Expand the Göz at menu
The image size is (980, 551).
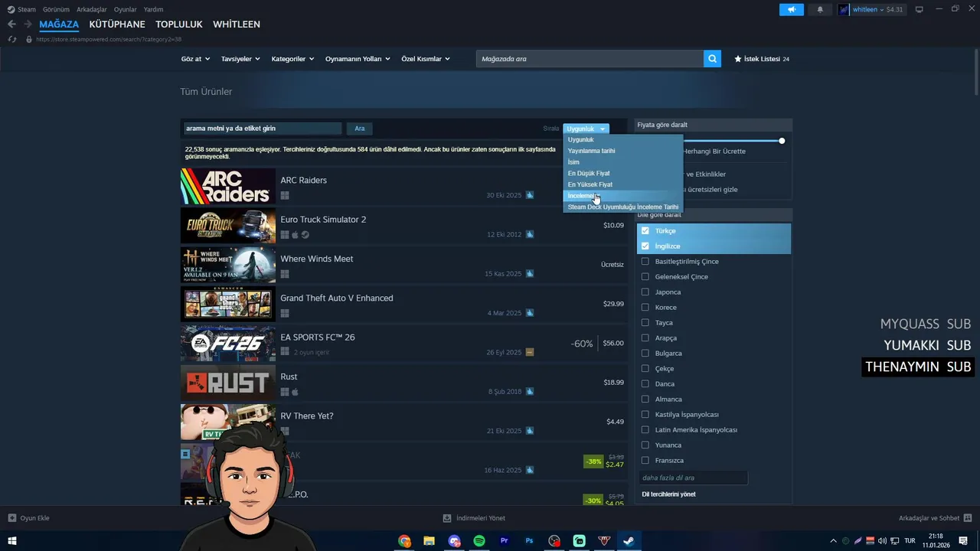[x=195, y=59]
